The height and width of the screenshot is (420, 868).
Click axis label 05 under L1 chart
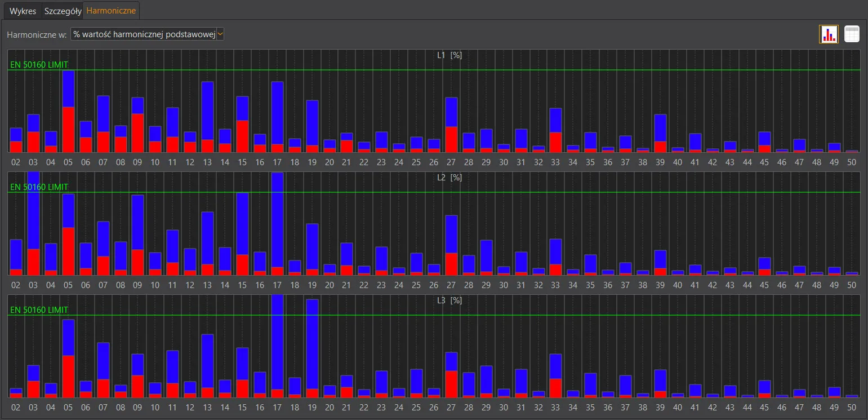(68, 162)
